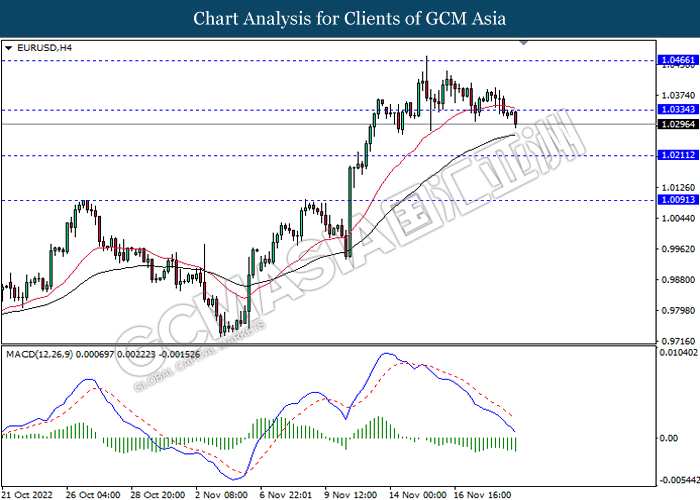Click the 9 Nov 12:00 time label

point(351,495)
